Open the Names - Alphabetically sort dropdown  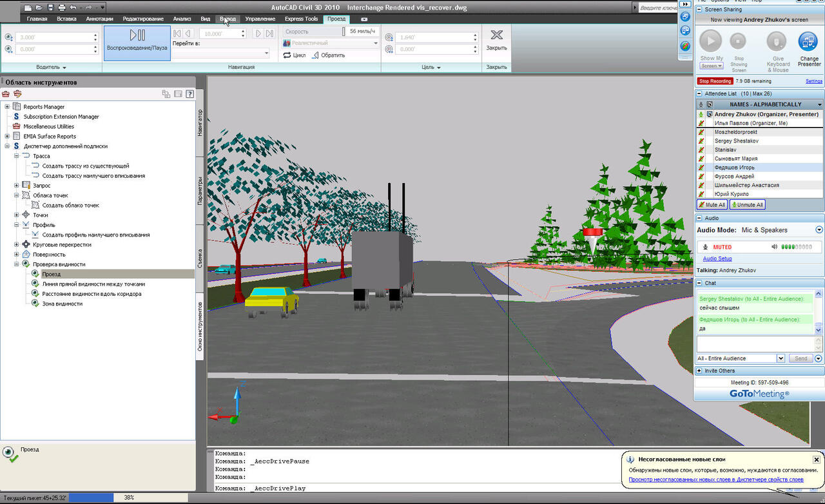coord(820,104)
